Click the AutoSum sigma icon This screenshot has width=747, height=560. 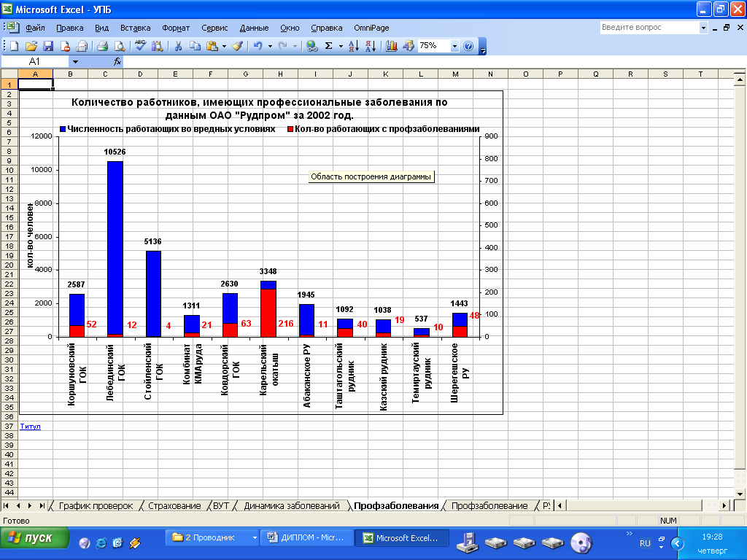click(x=329, y=46)
